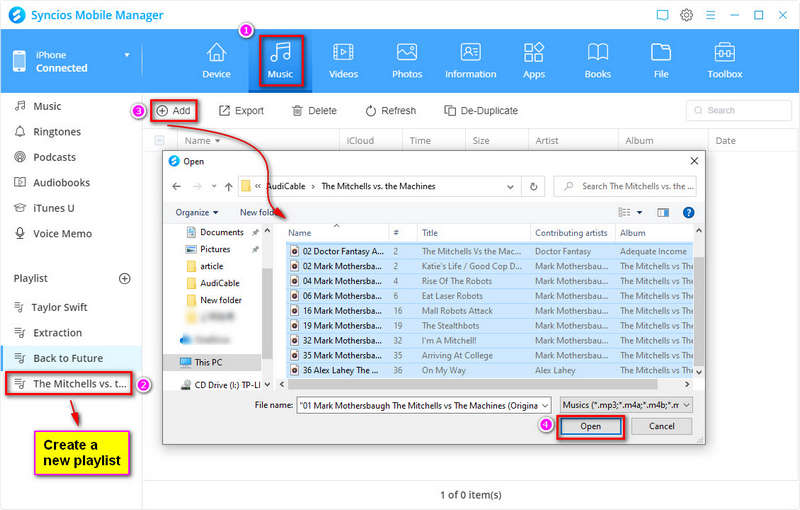Select the article folder
This screenshot has height=510, width=800.
click(x=211, y=266)
